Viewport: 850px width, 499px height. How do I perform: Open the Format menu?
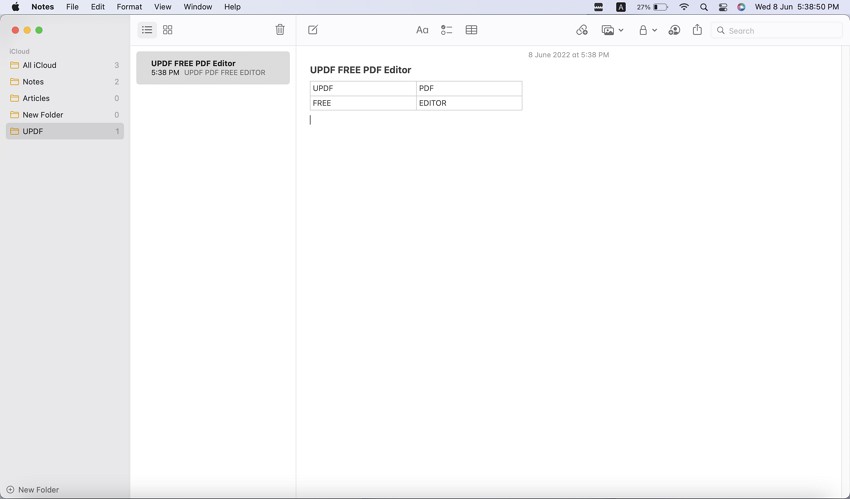(x=129, y=7)
